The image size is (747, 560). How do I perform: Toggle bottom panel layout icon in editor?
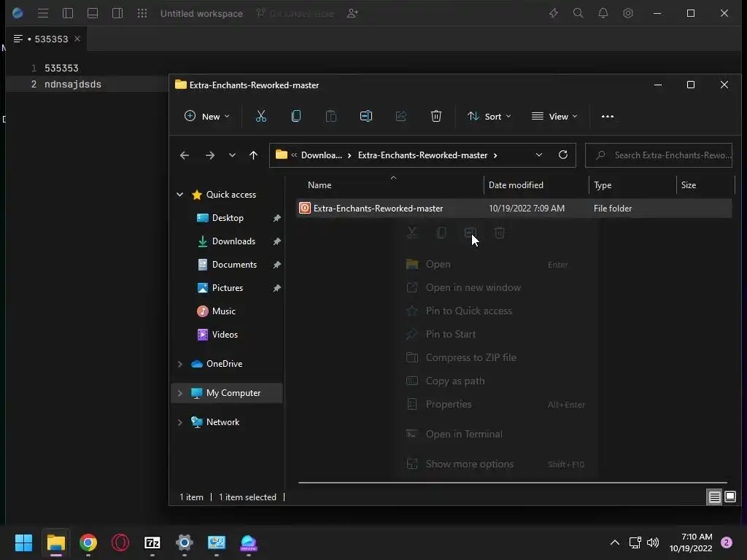pyautogui.click(x=93, y=13)
